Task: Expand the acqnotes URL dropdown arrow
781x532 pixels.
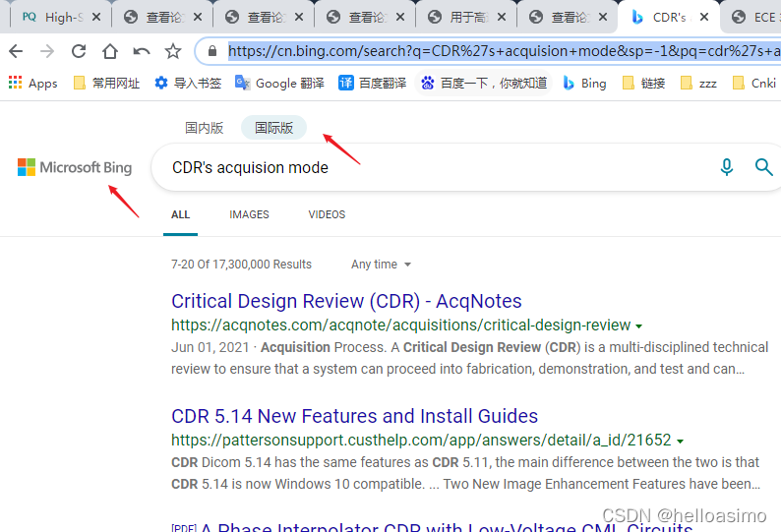Action: coord(639,326)
